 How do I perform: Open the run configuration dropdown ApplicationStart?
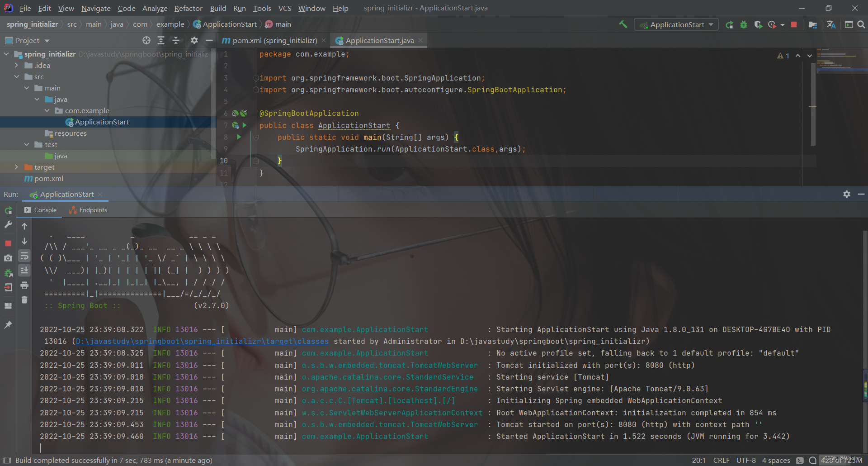point(676,24)
